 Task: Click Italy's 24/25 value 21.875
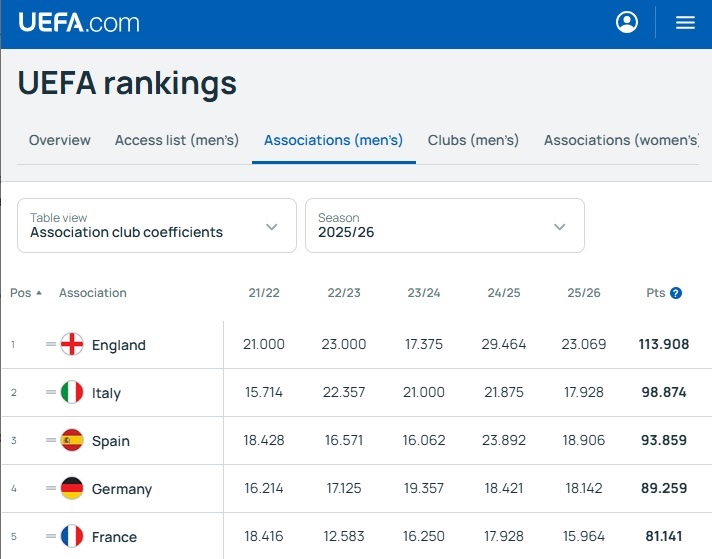[504, 392]
